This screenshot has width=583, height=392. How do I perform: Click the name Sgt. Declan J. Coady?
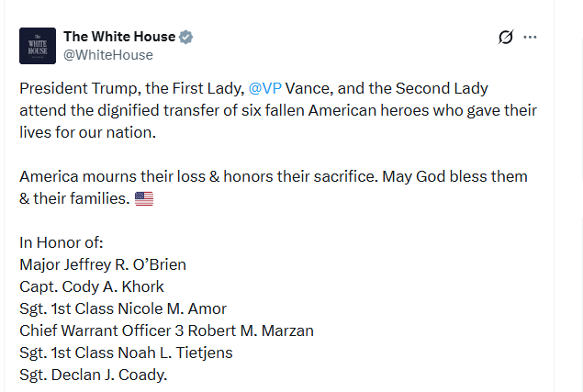pos(94,375)
